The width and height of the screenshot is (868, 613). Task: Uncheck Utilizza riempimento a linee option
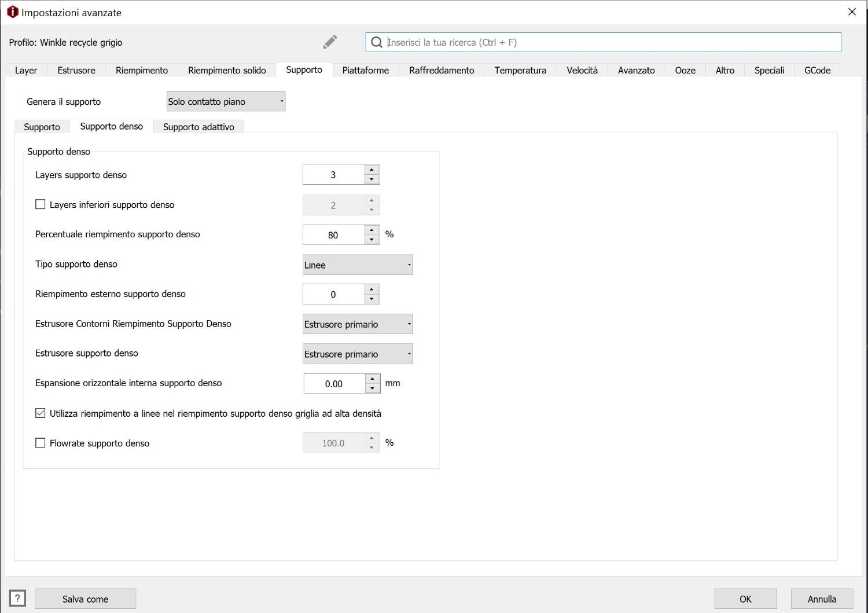click(41, 413)
